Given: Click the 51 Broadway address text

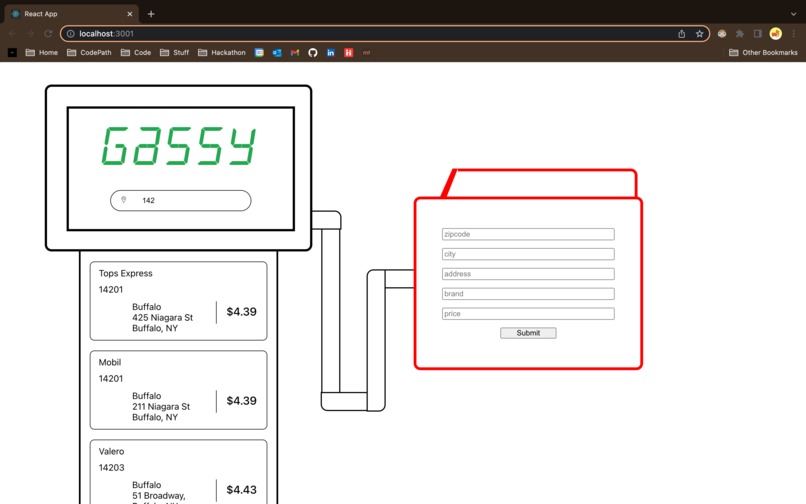Looking at the screenshot, I should [159, 496].
